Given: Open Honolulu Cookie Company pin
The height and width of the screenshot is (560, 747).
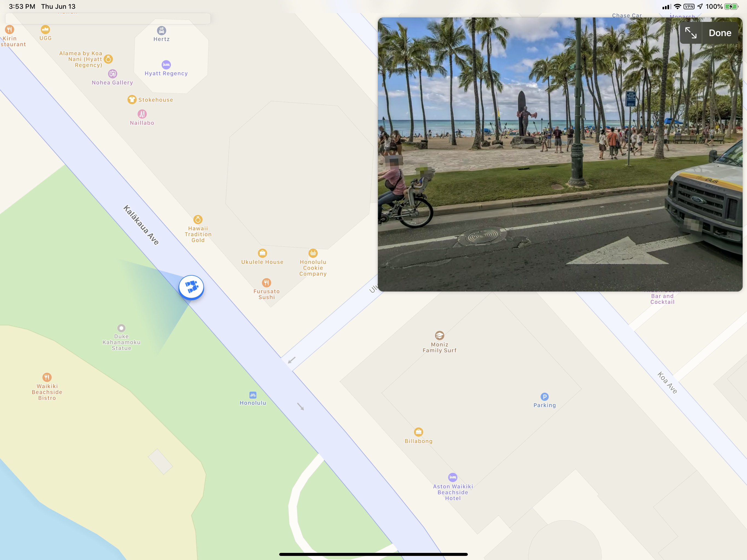Looking at the screenshot, I should click(313, 253).
